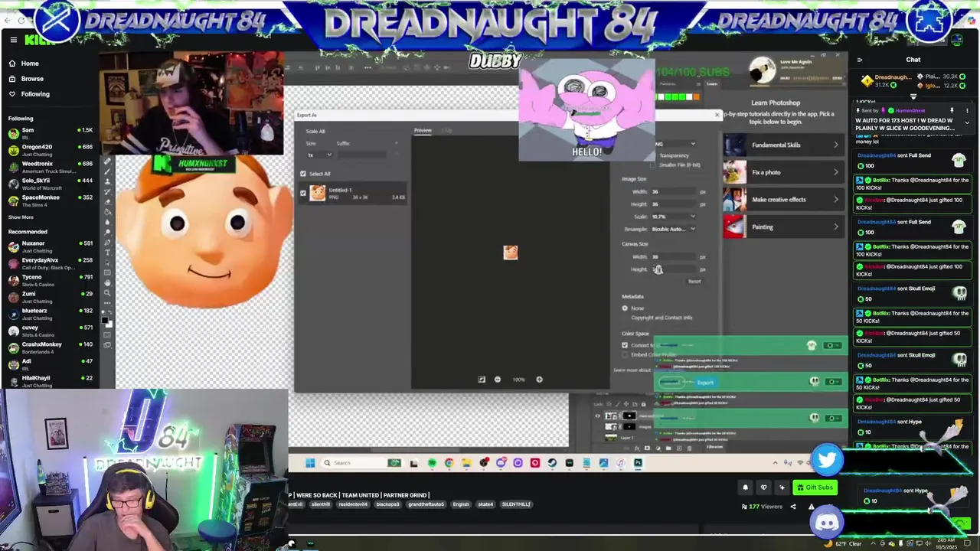This screenshot has width=980, height=551.
Task: Enable Smaller File (8-bit) checkbox
Action: click(x=652, y=165)
